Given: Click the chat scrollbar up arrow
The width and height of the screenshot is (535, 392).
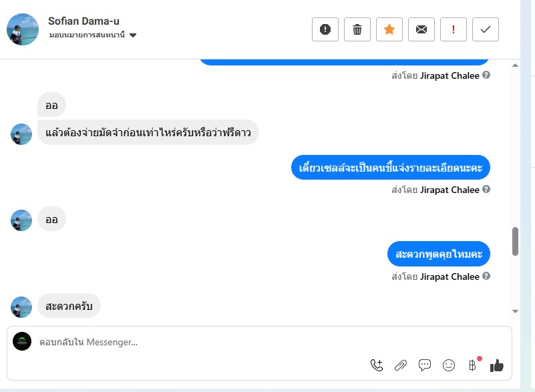Looking at the screenshot, I should (x=515, y=65).
